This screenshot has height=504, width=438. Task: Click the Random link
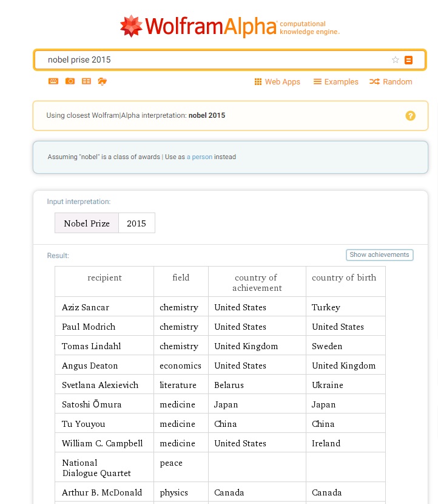391,82
